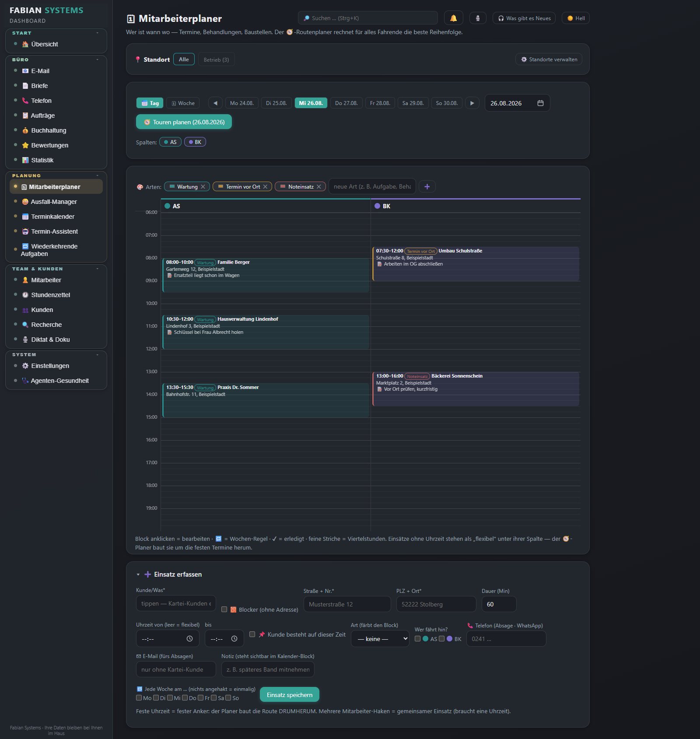Screen dimensions: 700x739
Task: Click Einsatz speichern button
Action: point(290,695)
